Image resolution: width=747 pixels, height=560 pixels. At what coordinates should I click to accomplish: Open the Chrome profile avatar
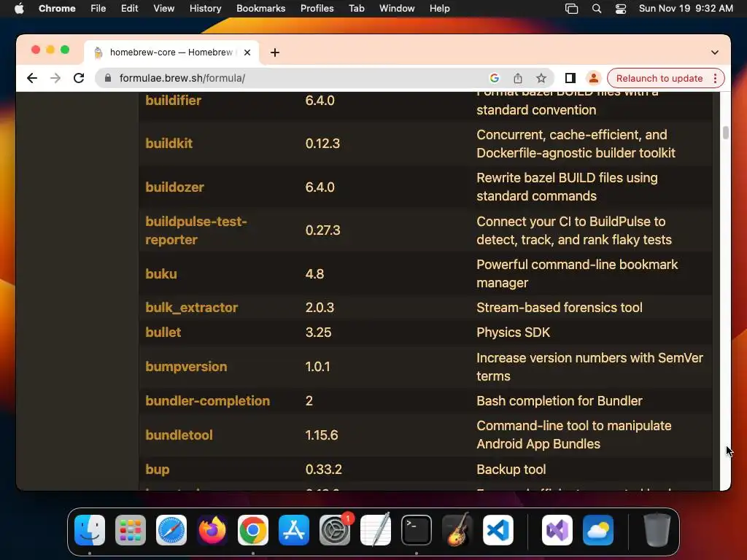pyautogui.click(x=594, y=78)
